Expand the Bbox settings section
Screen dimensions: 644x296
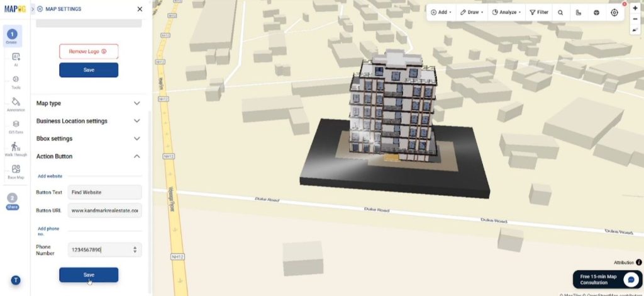(x=88, y=139)
